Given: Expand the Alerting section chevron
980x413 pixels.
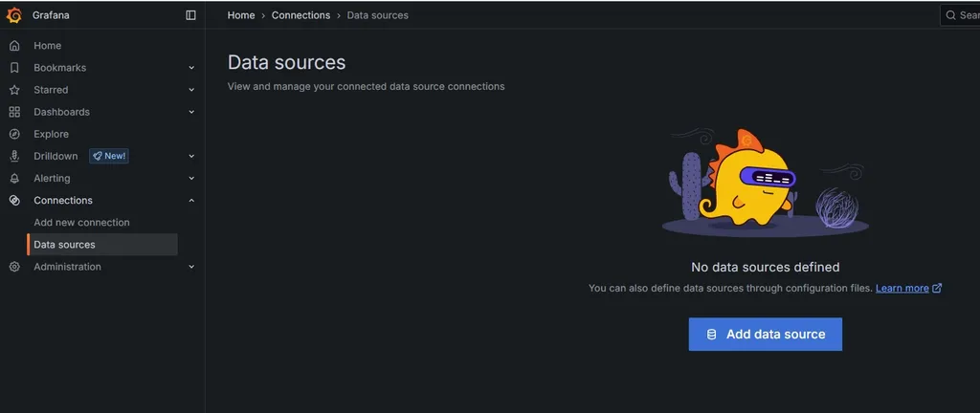Looking at the screenshot, I should tap(191, 179).
